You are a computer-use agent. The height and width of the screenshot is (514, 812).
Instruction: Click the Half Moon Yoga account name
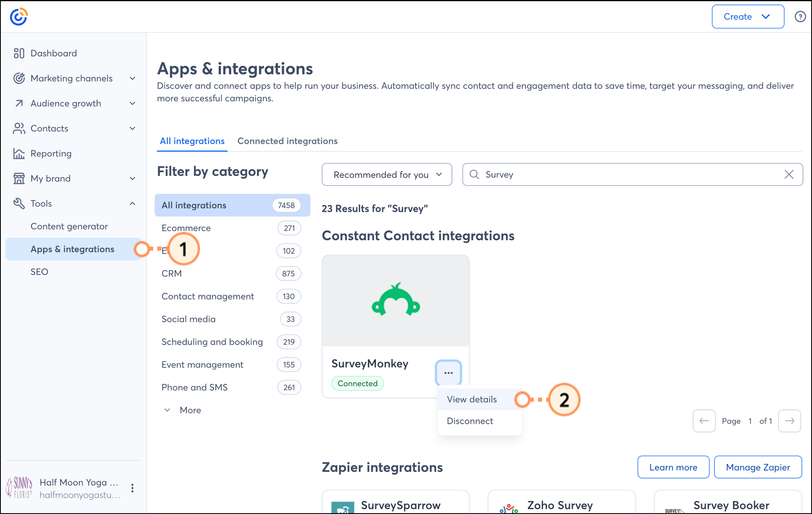79,482
